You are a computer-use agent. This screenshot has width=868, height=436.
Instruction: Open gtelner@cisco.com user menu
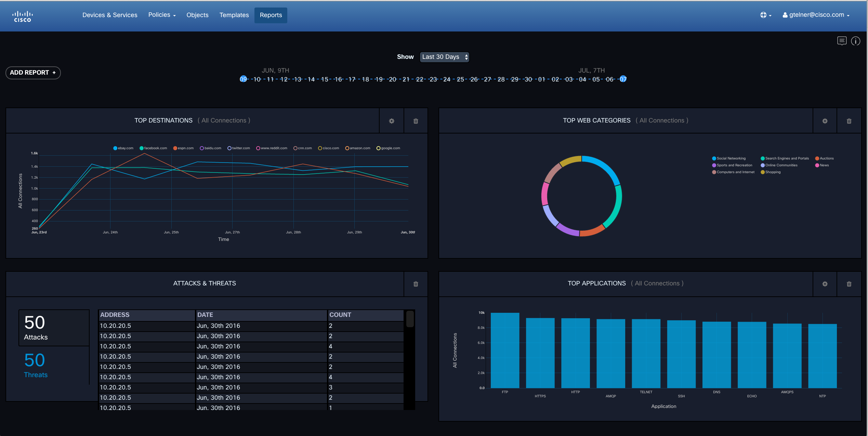[x=816, y=15]
